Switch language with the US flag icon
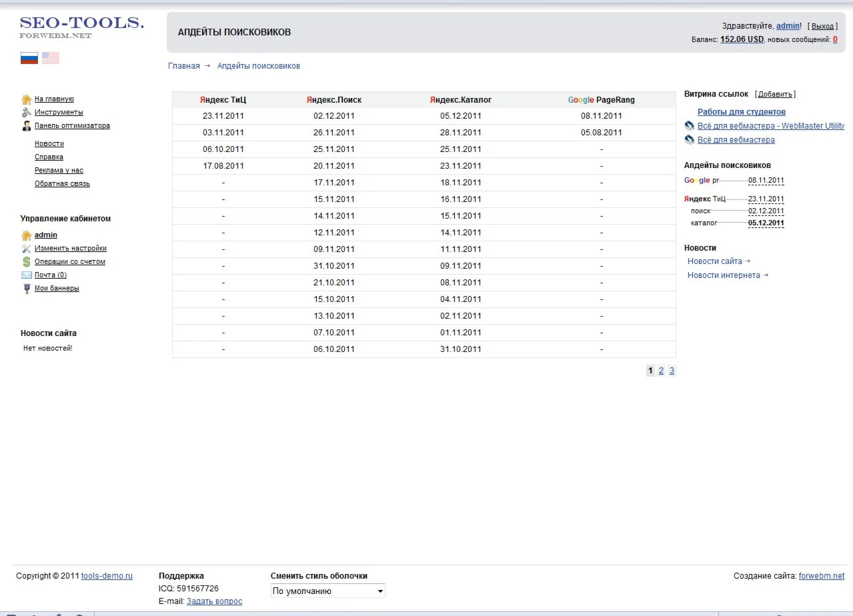This screenshot has height=616, width=853. [51, 58]
